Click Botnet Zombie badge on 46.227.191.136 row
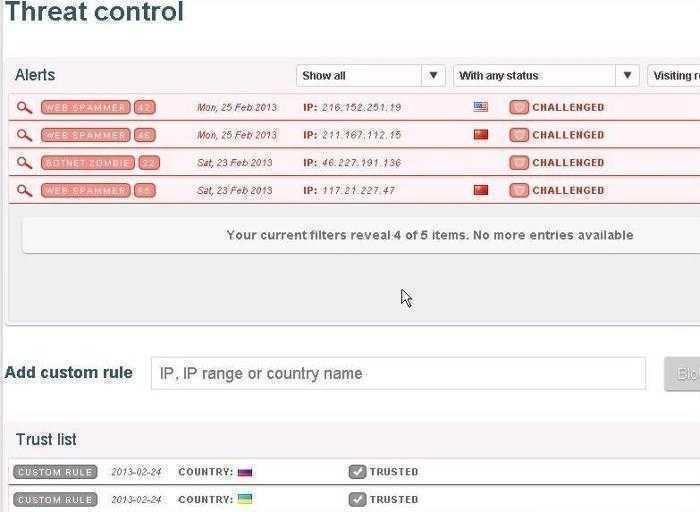The height and width of the screenshot is (512, 700). pos(88,163)
